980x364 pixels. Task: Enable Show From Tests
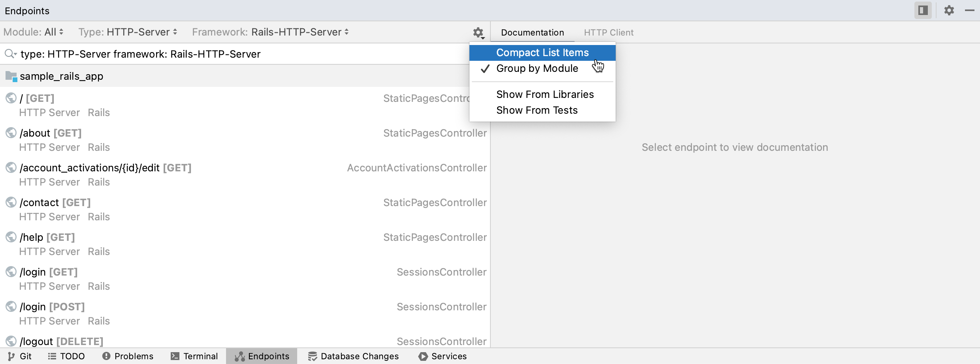(x=537, y=110)
